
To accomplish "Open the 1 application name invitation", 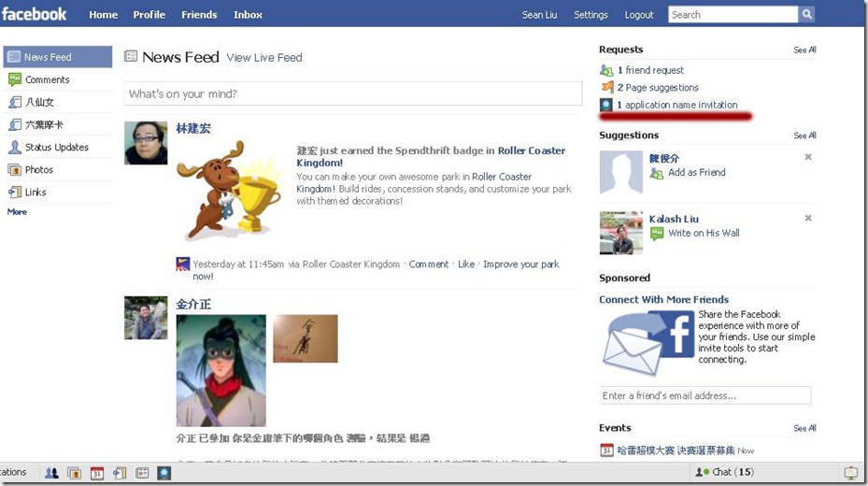I will pyautogui.click(x=677, y=105).
